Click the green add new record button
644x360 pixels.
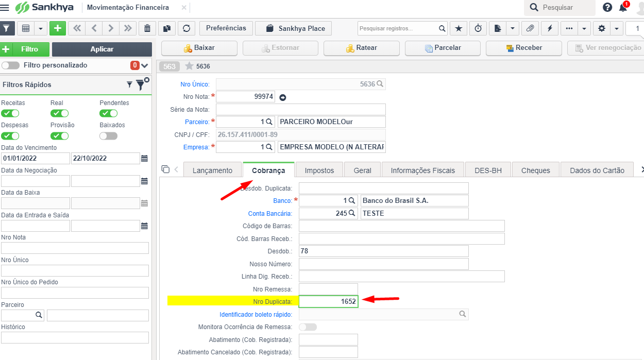point(57,28)
